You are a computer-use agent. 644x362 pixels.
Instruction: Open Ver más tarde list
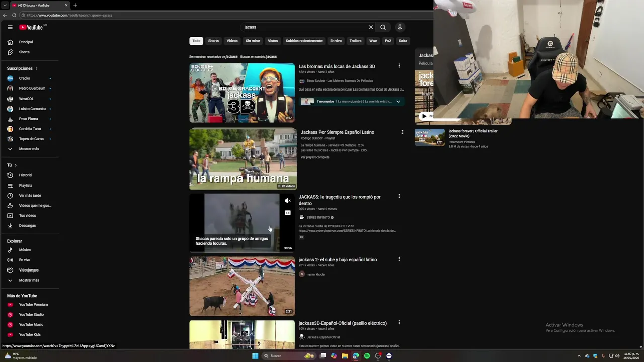click(x=30, y=196)
